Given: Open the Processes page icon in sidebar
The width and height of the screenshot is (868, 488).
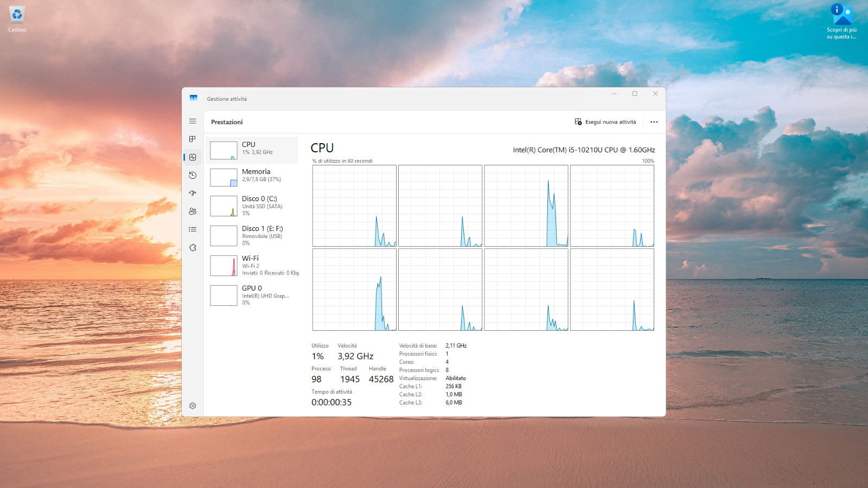Looking at the screenshot, I should [x=193, y=139].
